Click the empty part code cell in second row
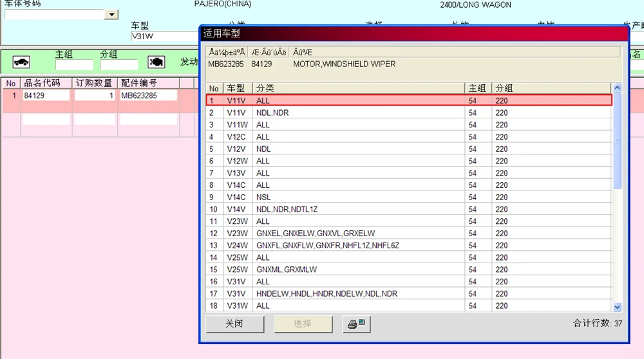Viewport: 644px width, 359px height. click(x=46, y=120)
